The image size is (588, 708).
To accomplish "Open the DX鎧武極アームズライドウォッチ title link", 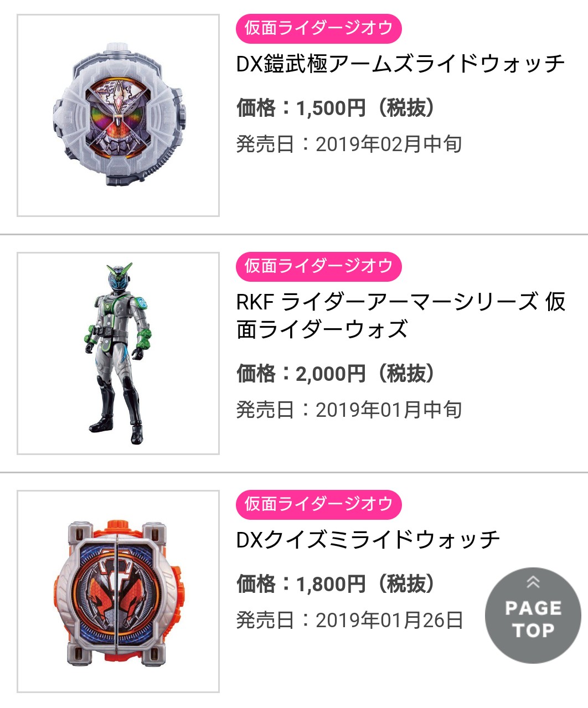I will click(400, 64).
